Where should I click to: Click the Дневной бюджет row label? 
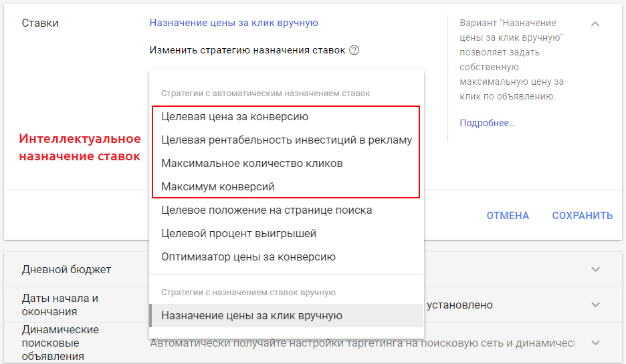click(x=66, y=269)
